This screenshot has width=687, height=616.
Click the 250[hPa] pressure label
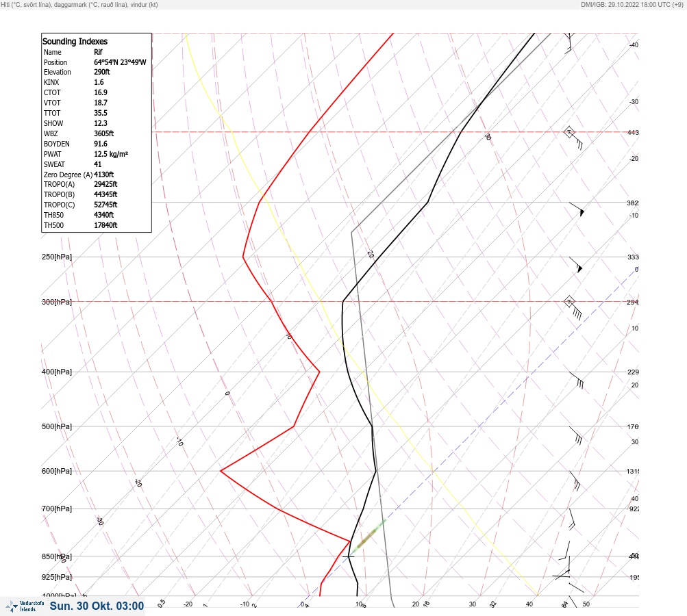57,257
